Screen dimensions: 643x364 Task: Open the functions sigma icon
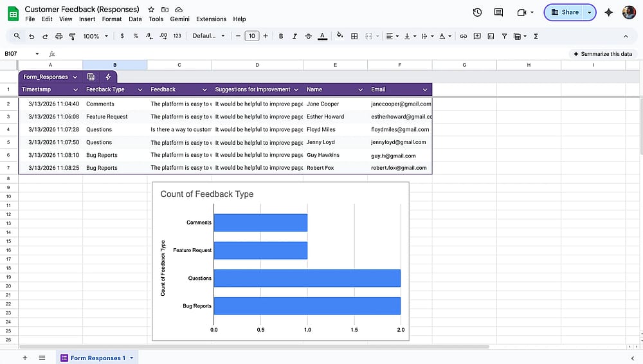coord(536,36)
